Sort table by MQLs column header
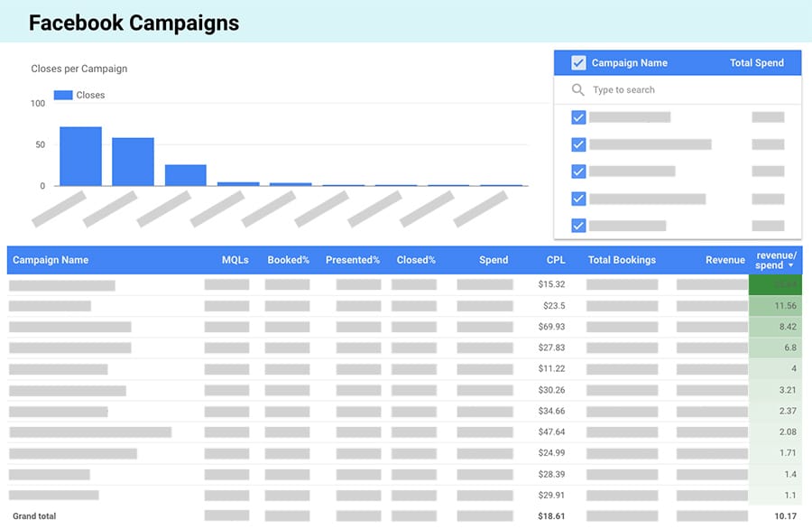Viewport: 812px width, 529px height. pos(235,260)
